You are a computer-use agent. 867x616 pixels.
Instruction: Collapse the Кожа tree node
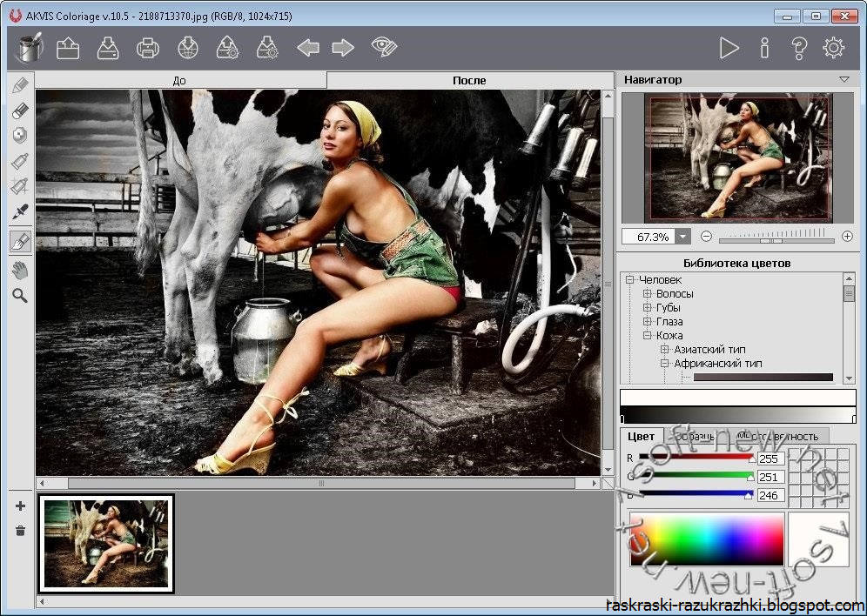[647, 335]
